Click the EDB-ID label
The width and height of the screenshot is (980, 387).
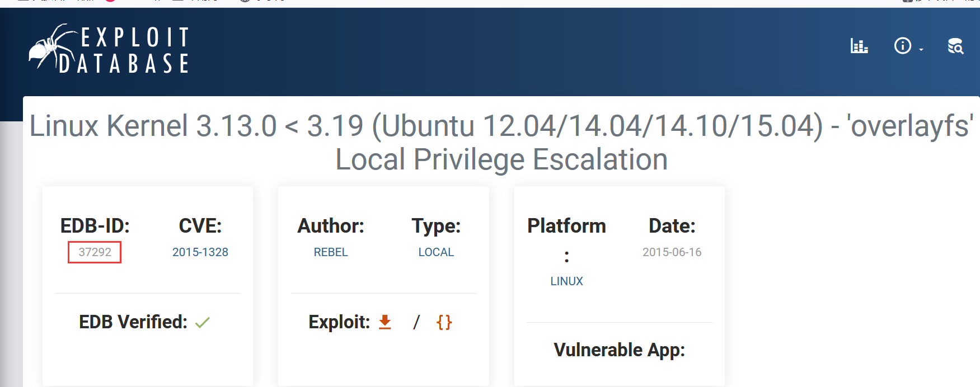[95, 226]
